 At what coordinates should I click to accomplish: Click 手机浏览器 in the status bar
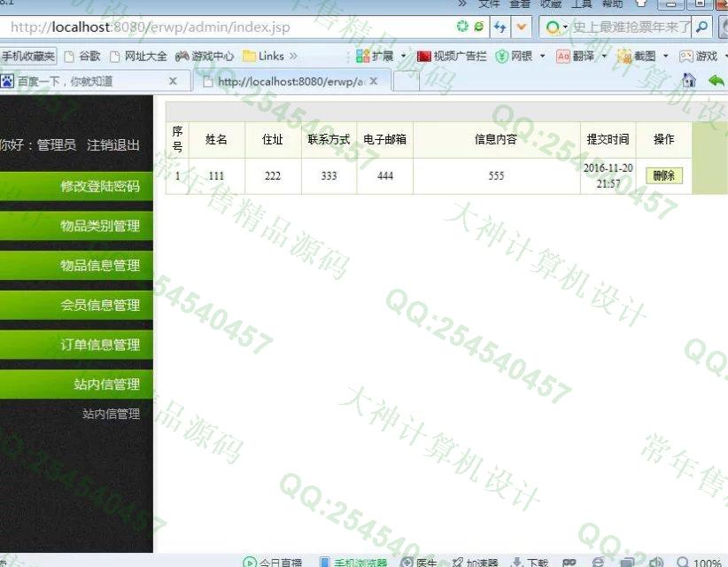[x=353, y=563]
